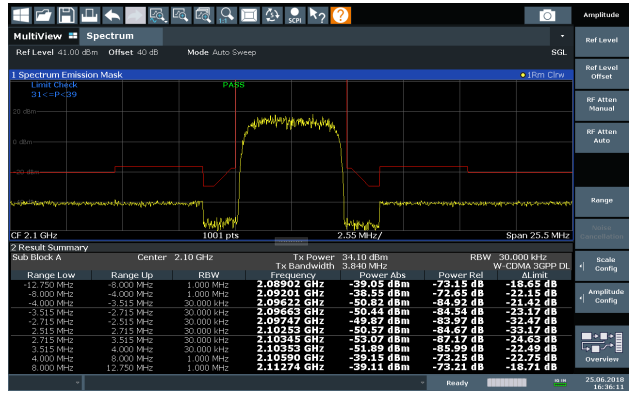Undo with the left arrow icon
The image size is (644, 395).
point(112,16)
